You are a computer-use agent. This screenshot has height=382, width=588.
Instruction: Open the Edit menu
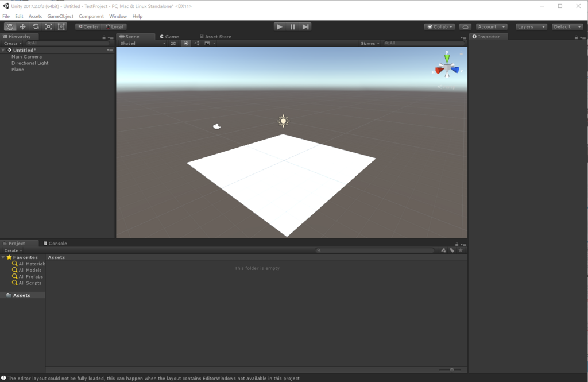[x=19, y=16]
